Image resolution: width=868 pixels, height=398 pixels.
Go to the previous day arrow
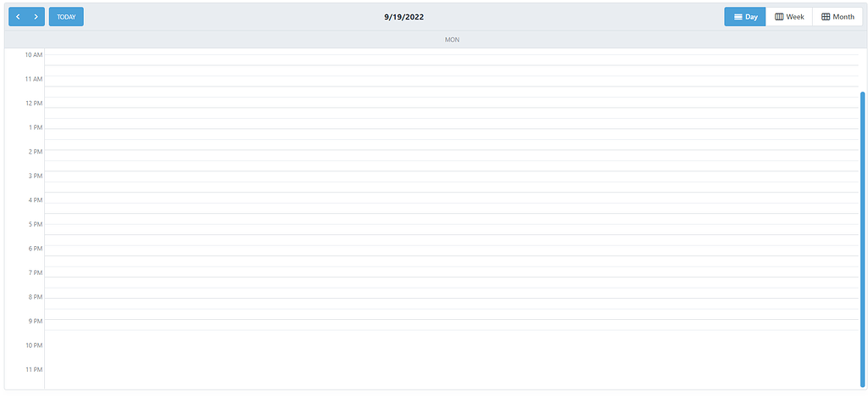pos(18,17)
